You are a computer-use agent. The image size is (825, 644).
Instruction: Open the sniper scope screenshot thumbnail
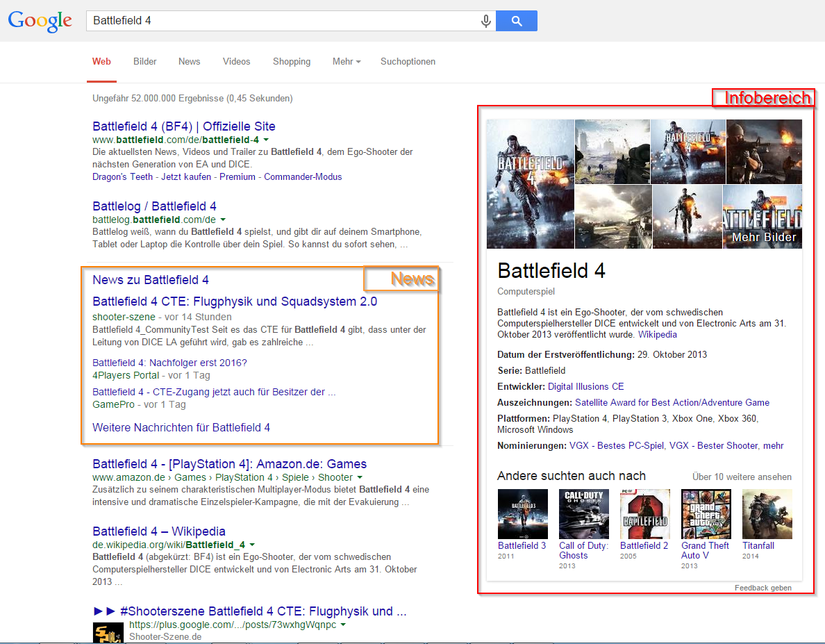tap(612, 151)
